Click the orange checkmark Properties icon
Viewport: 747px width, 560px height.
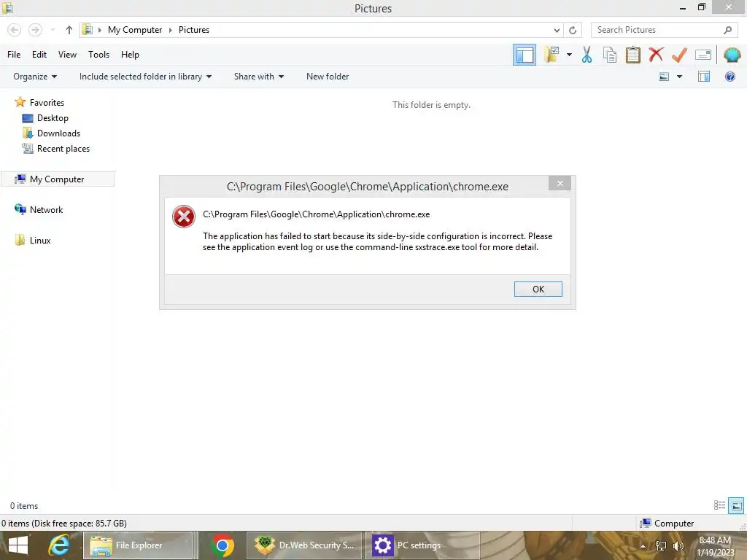[679, 54]
